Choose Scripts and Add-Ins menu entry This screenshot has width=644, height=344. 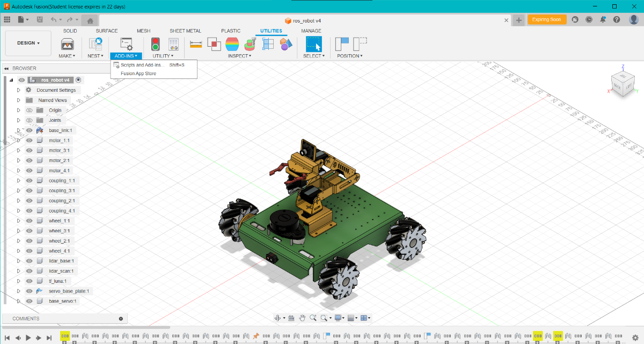click(154, 65)
